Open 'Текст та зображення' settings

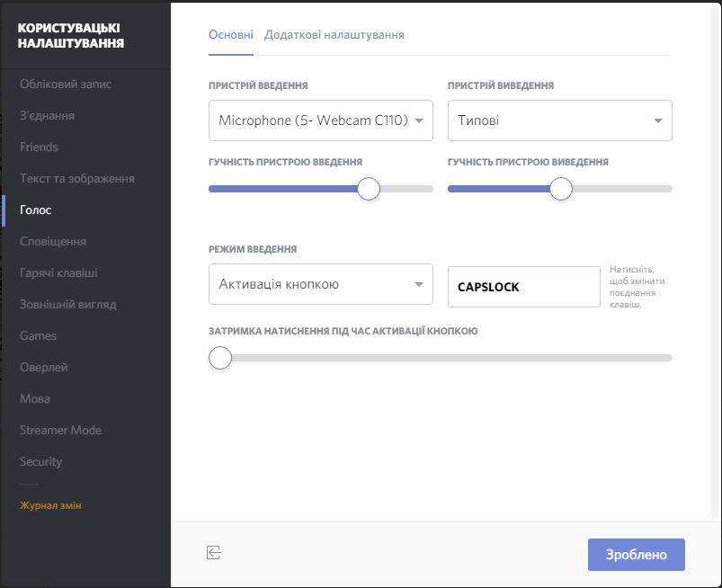(x=77, y=179)
